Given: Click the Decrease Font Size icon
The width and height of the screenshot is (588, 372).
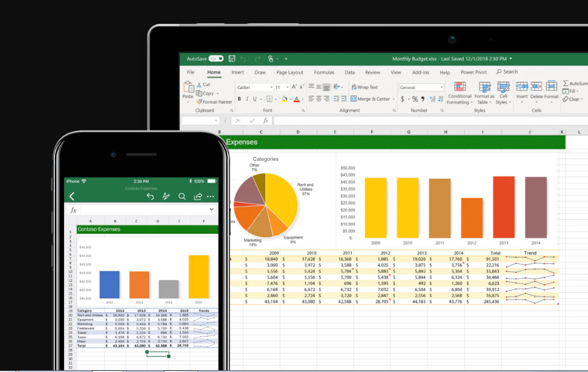Looking at the screenshot, I should tap(302, 87).
